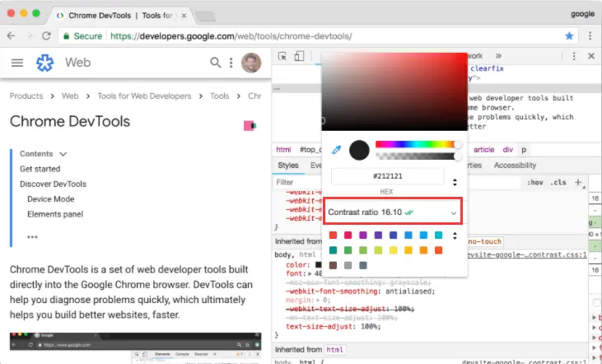602x364 pixels.
Task: Click the body color property swatch
Action: click(318, 265)
